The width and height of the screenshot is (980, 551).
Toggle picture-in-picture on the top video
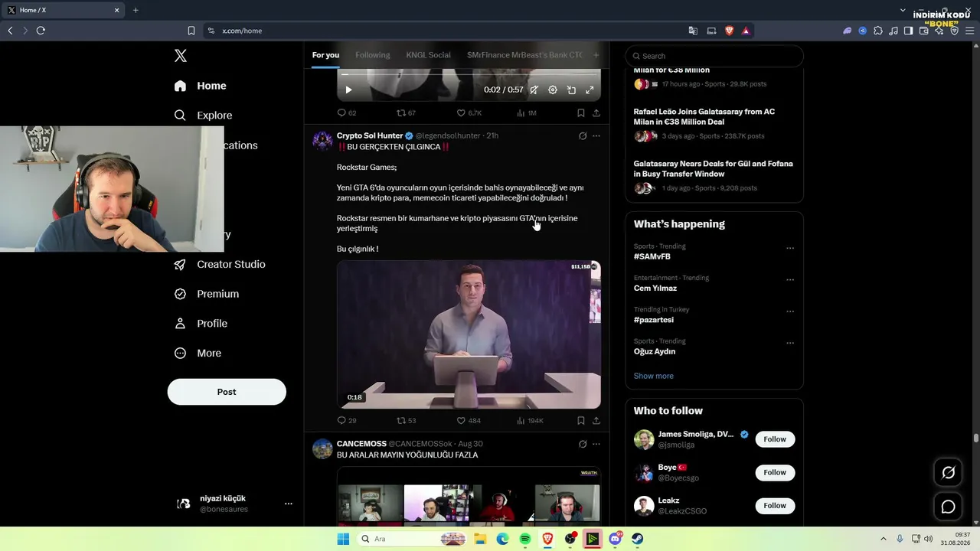pyautogui.click(x=571, y=90)
